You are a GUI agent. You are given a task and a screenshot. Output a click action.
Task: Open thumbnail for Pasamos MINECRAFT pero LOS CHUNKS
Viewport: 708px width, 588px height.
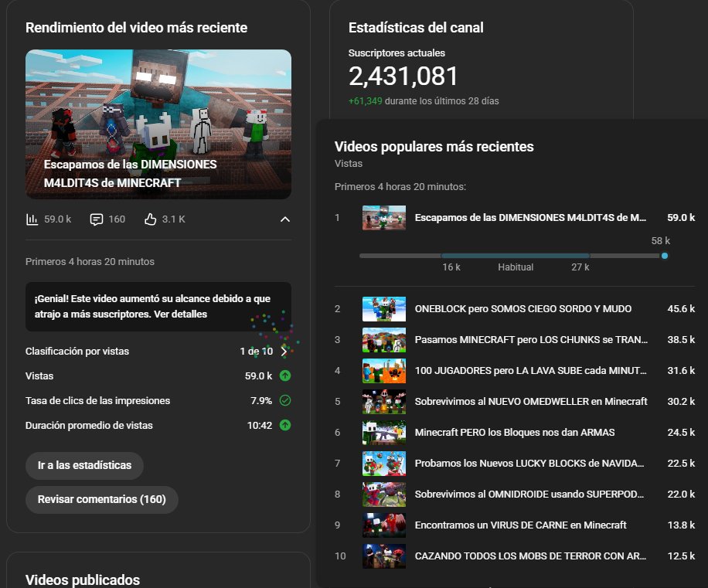click(x=384, y=340)
